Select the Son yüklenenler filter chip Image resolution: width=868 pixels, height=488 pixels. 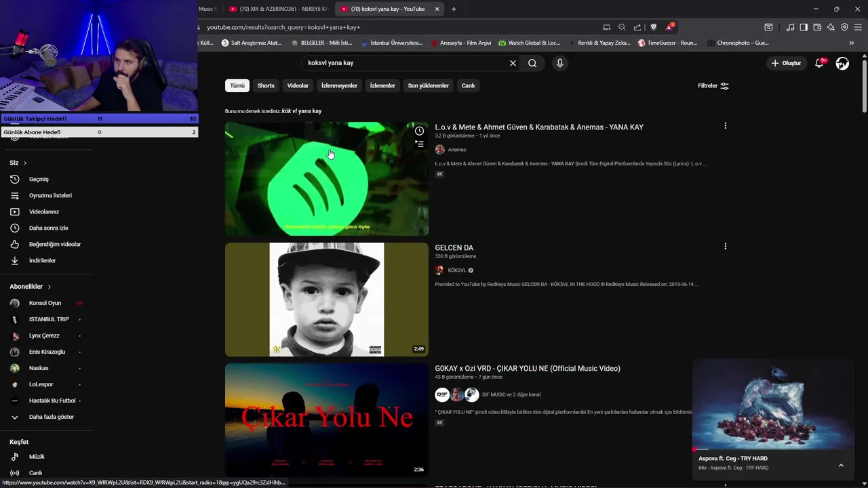point(428,85)
